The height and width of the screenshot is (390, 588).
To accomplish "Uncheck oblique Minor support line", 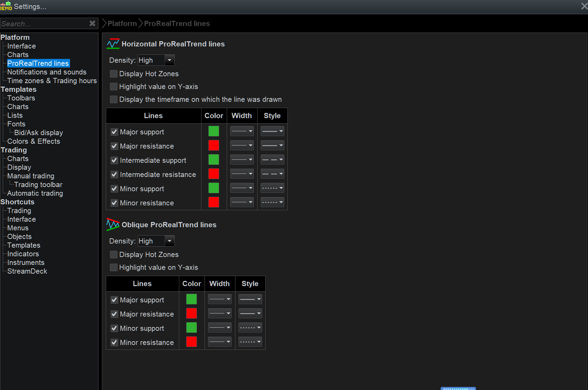I will point(114,328).
